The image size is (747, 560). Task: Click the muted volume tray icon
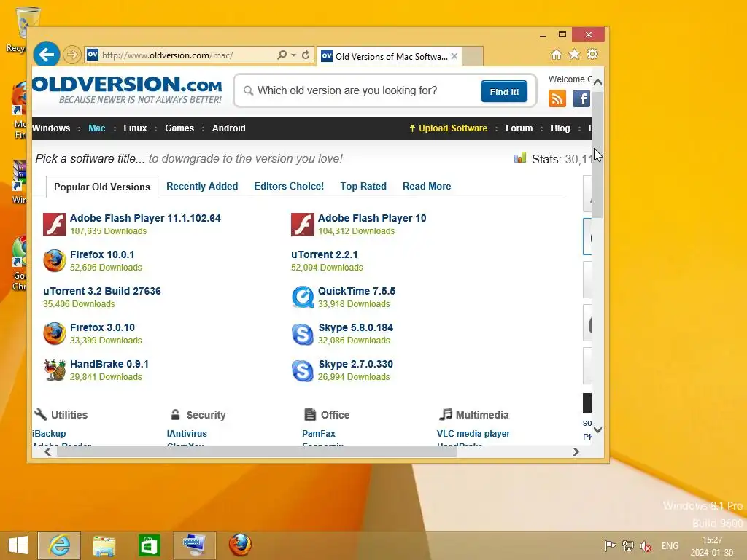pyautogui.click(x=646, y=546)
